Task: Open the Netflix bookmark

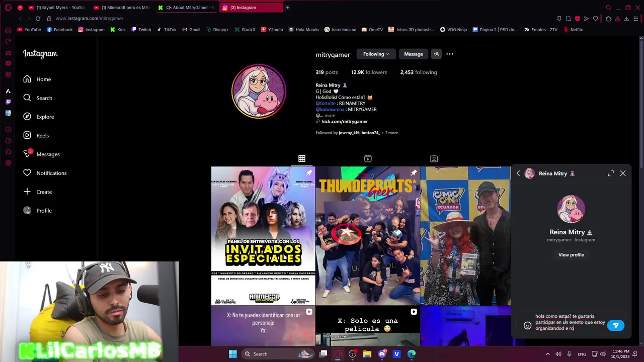Action: tap(573, 30)
